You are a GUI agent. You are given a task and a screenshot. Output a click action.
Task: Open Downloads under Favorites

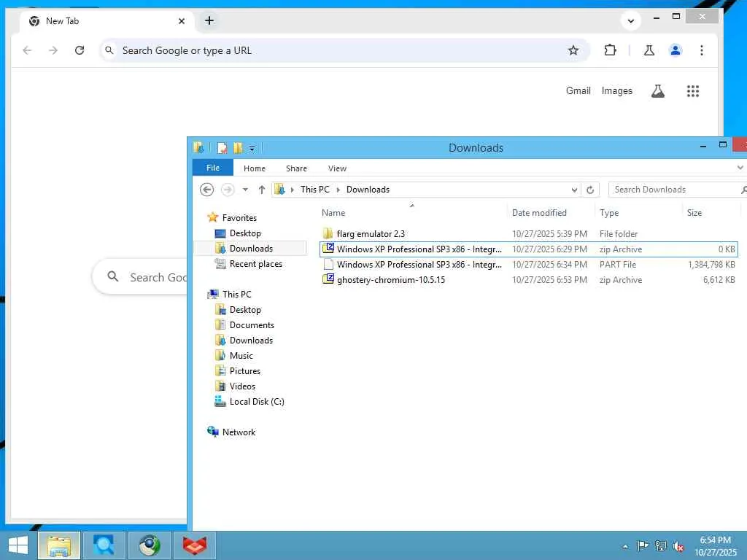pyautogui.click(x=251, y=248)
